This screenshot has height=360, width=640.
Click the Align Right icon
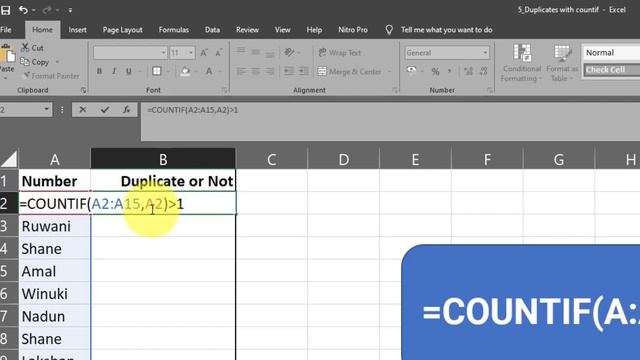(x=270, y=71)
